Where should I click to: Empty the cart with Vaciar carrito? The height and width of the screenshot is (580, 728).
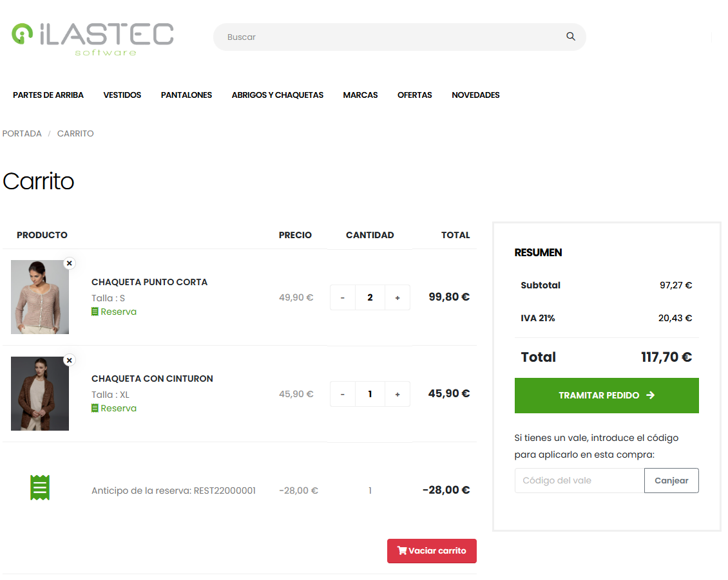(x=432, y=551)
